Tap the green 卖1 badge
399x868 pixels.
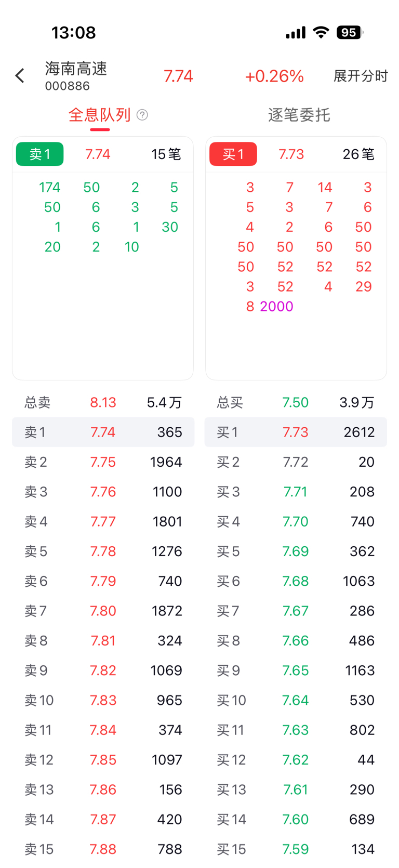[40, 154]
